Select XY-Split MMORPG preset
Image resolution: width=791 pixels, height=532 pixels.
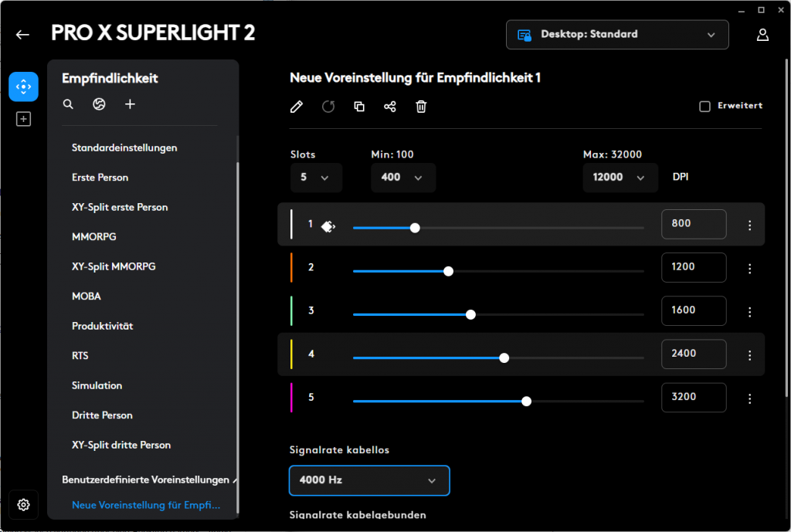tap(114, 266)
